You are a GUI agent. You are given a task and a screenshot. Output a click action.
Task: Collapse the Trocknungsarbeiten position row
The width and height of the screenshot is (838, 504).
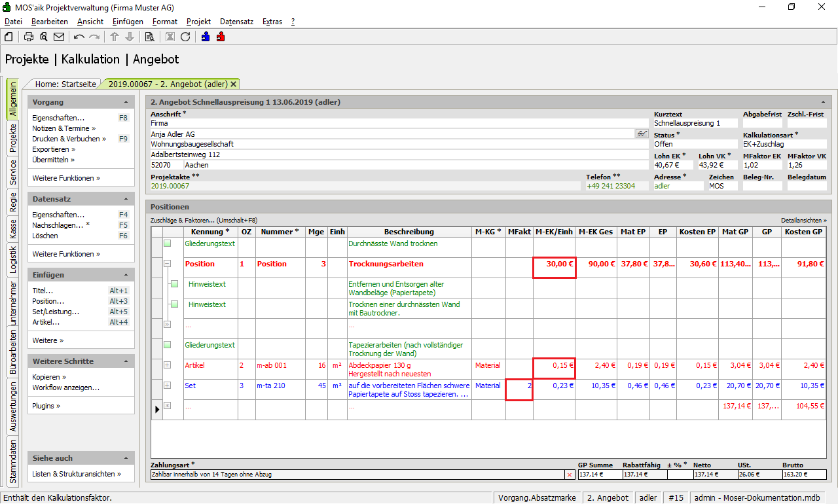coord(168,264)
